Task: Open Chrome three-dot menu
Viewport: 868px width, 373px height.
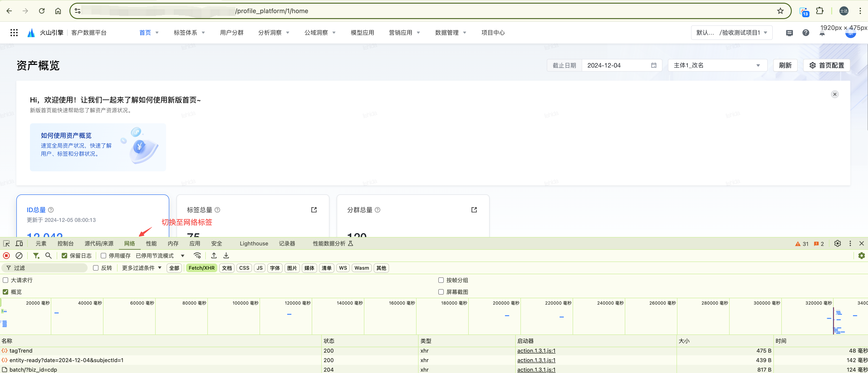Action: coord(860,11)
